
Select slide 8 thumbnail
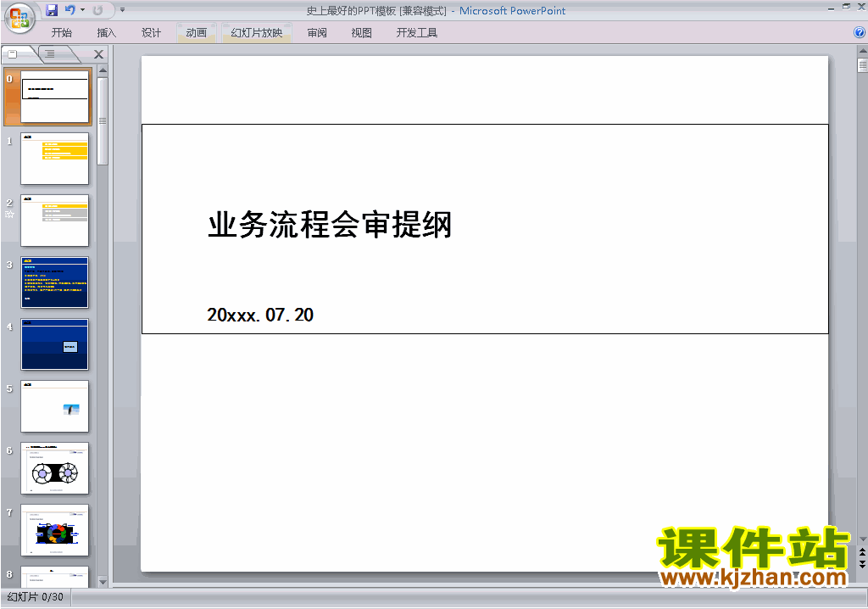click(x=54, y=577)
